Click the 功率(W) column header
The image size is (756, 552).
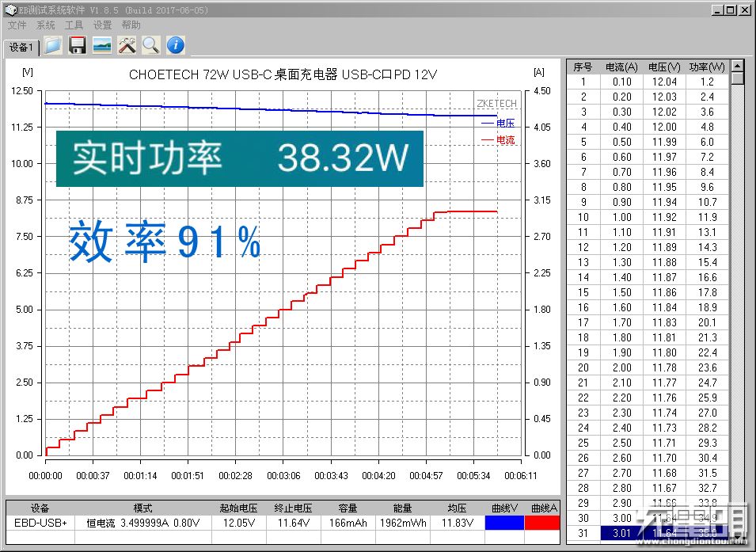pyautogui.click(x=707, y=67)
